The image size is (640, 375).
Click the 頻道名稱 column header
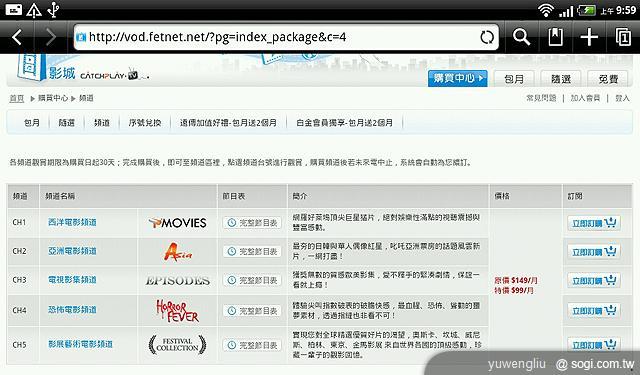click(x=60, y=196)
